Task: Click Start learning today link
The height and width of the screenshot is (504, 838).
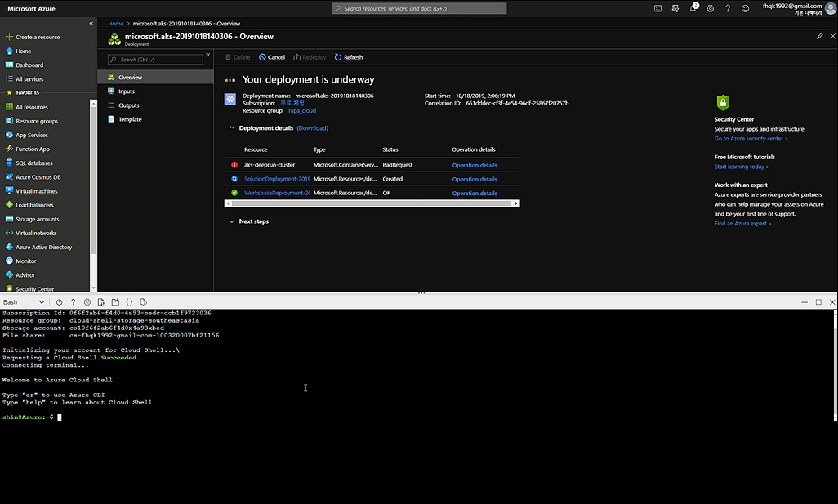Action: click(x=742, y=167)
